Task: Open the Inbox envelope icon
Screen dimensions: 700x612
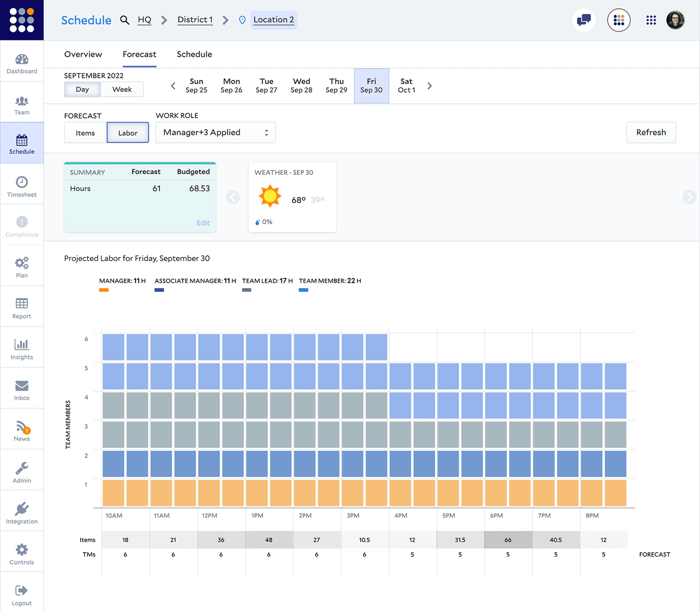Action: [22, 386]
